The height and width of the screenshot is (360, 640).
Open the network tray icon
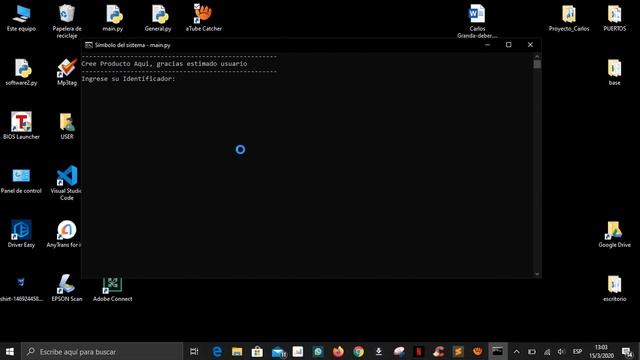pyautogui.click(x=547, y=351)
